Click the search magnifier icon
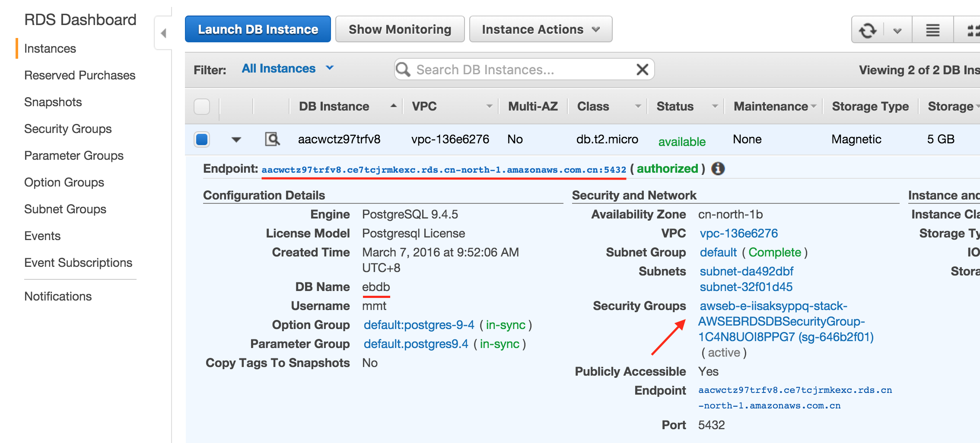 tap(403, 70)
